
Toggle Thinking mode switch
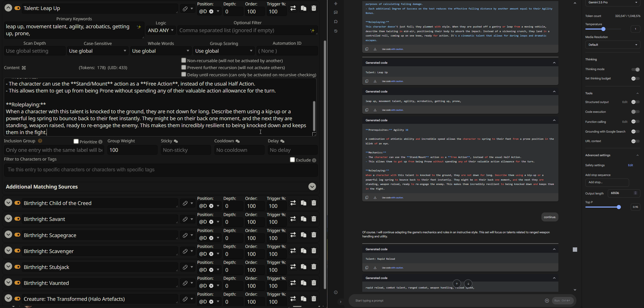[x=636, y=69]
